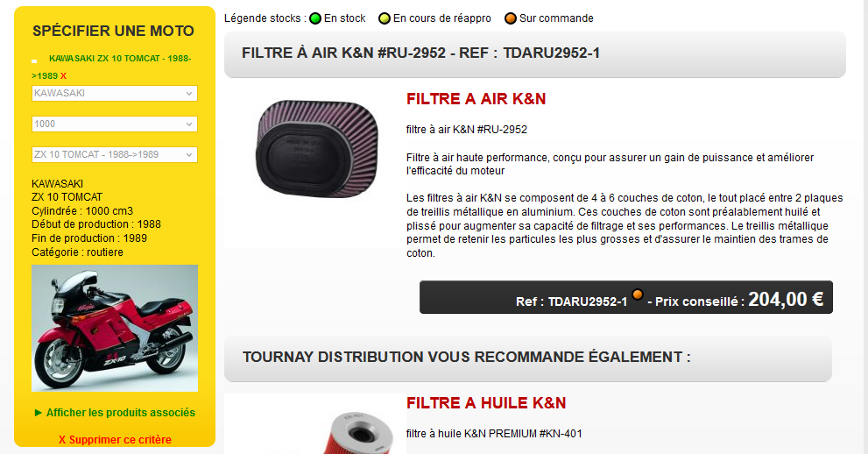Click X Supprimer ce critère link

pos(115,440)
